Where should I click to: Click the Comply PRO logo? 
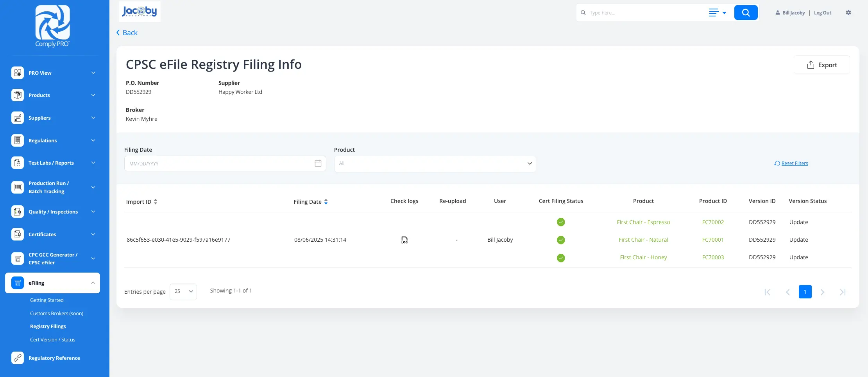pos(52,26)
